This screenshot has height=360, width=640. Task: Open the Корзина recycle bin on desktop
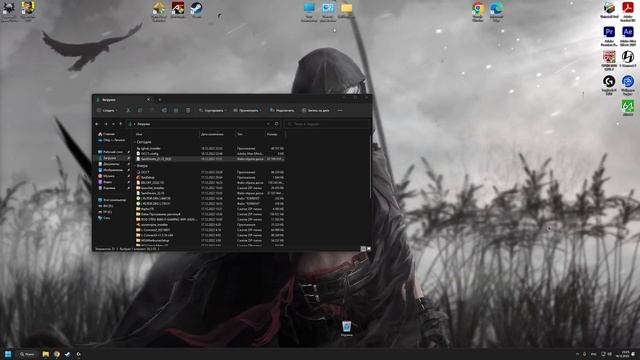pyautogui.click(x=347, y=329)
